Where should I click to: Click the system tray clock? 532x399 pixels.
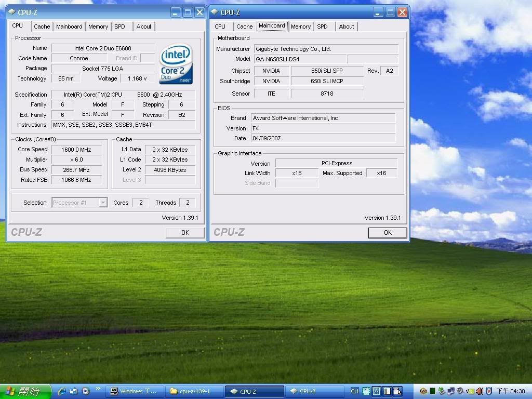coord(510,391)
